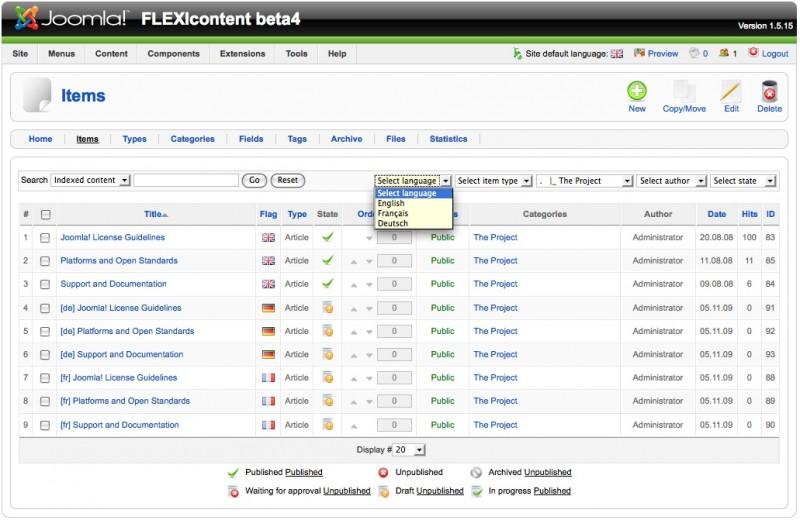Viewport: 800px width, 520px height.
Task: Select checkbox for [fr] Support and Documentation
Action: tap(45, 425)
